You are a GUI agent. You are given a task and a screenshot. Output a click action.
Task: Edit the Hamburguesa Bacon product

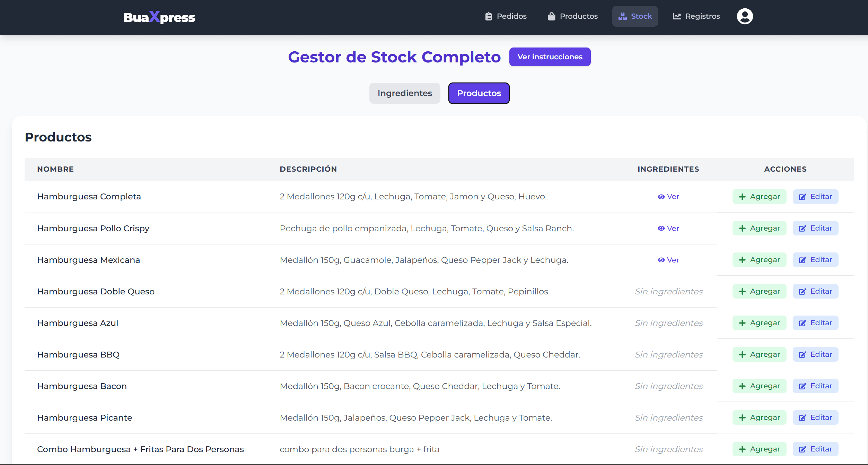pos(815,386)
